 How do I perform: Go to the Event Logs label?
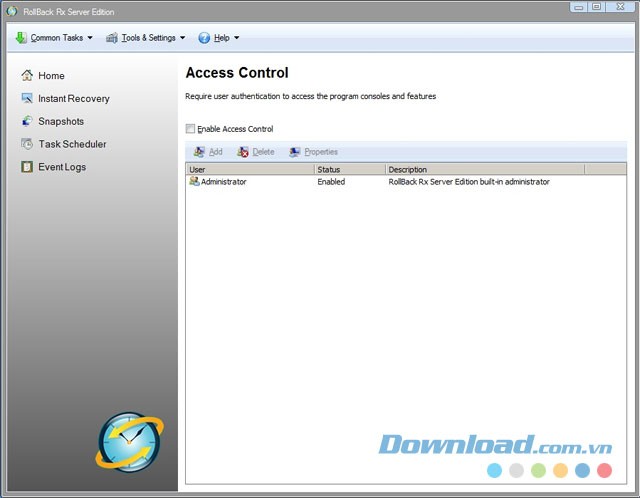point(62,167)
